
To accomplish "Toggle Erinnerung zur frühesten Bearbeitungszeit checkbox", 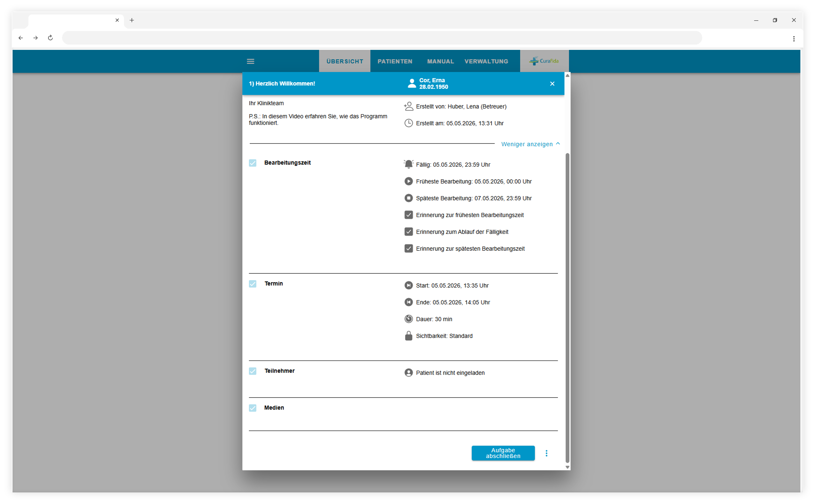I will click(408, 215).
